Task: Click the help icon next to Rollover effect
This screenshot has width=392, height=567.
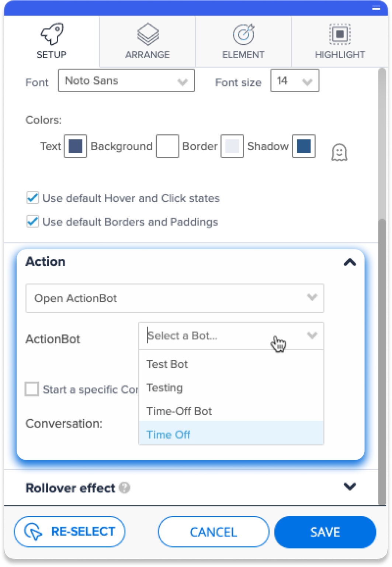Action: point(124,488)
